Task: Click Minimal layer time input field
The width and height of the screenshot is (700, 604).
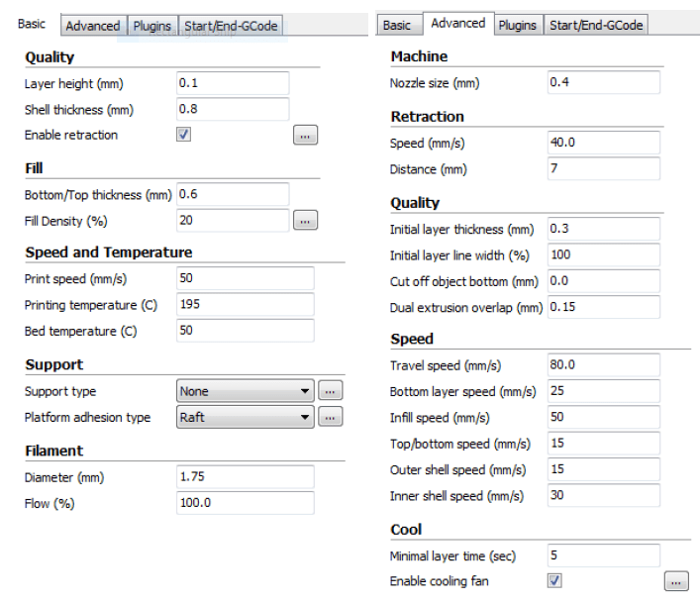Action: [x=604, y=555]
